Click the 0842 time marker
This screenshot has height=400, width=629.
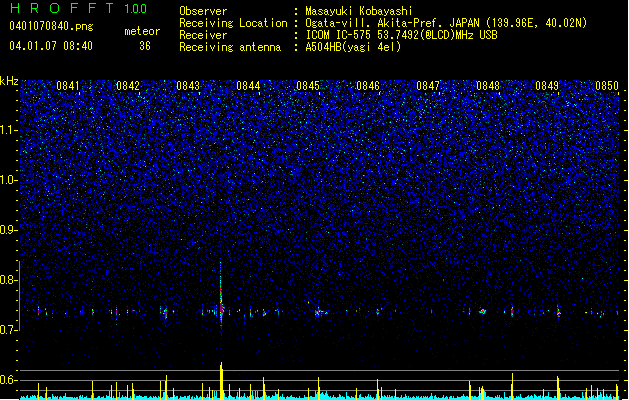[128, 86]
